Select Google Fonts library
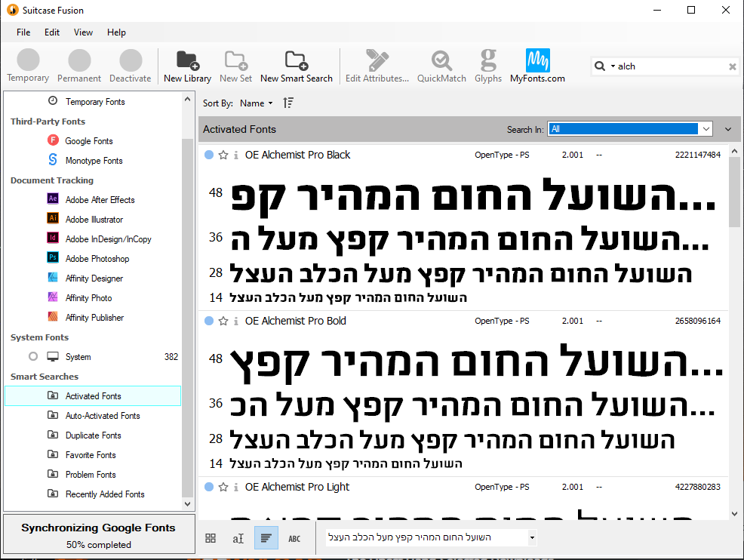This screenshot has height=560, width=744. (93, 141)
